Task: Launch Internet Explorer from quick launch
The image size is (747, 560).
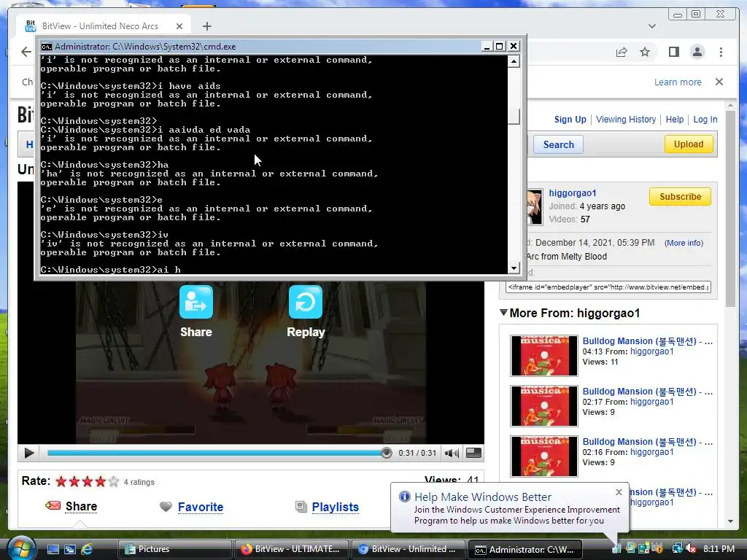Action: click(87, 549)
